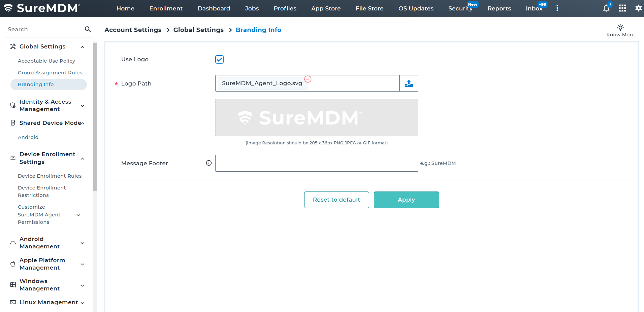Remove the SureMDM_Agent_Logo.svg file

click(x=308, y=79)
